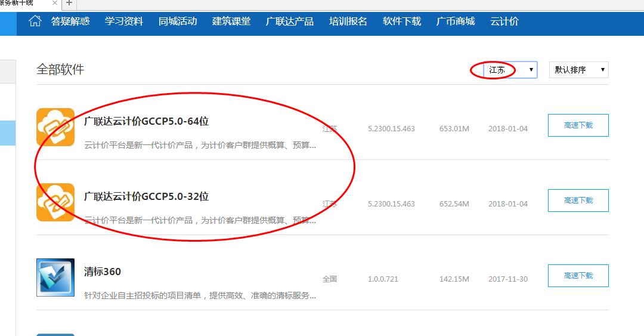
Task: Select the GCCP5.0-64位 description text
Action: pos(200,145)
